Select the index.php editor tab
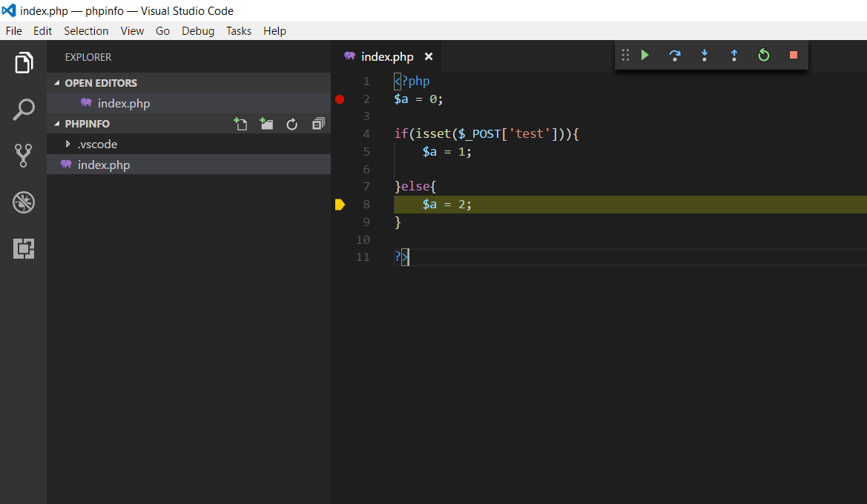Viewport: 867px width, 504px height. pos(386,56)
